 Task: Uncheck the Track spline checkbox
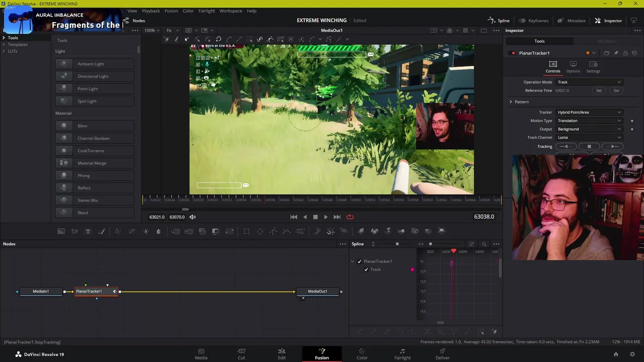[x=366, y=269]
